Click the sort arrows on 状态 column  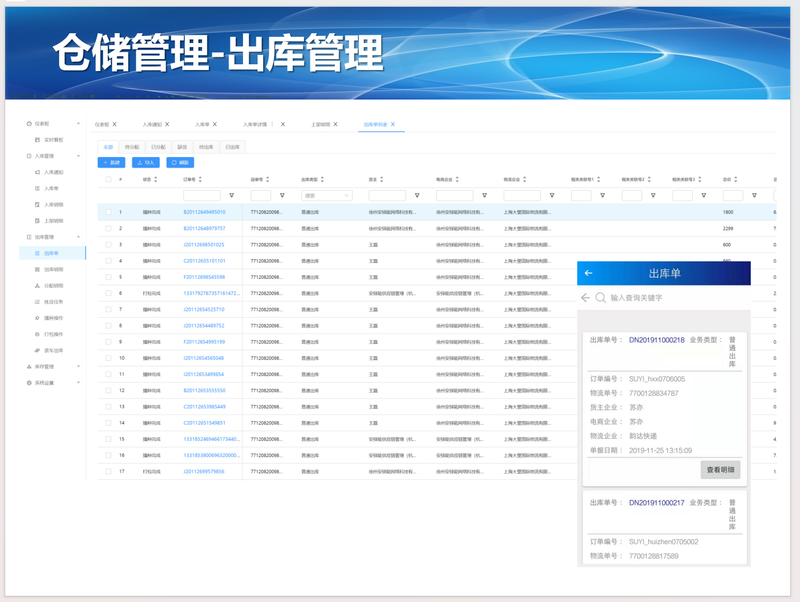pyautogui.click(x=157, y=180)
